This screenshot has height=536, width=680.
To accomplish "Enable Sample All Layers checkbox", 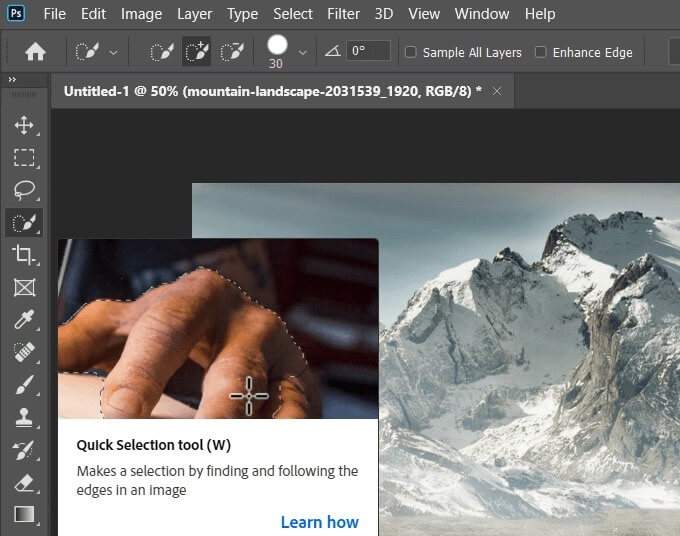I will [x=410, y=52].
